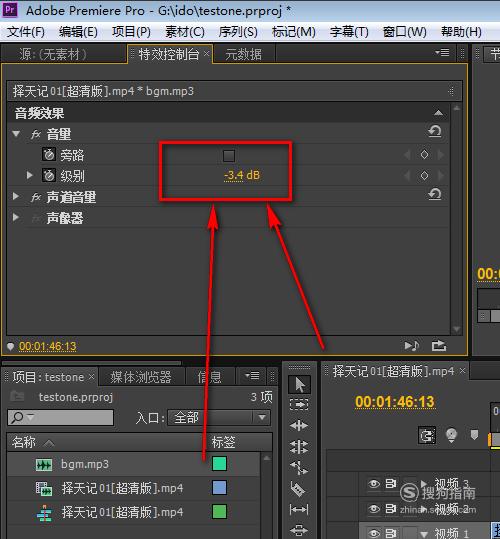
Task: Collapse the 音量 effect group
Action: (x=16, y=134)
